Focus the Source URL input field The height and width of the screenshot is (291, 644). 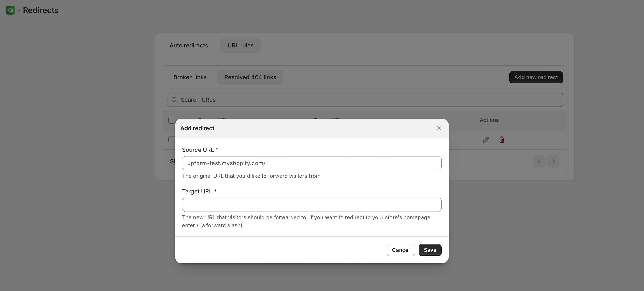311,163
